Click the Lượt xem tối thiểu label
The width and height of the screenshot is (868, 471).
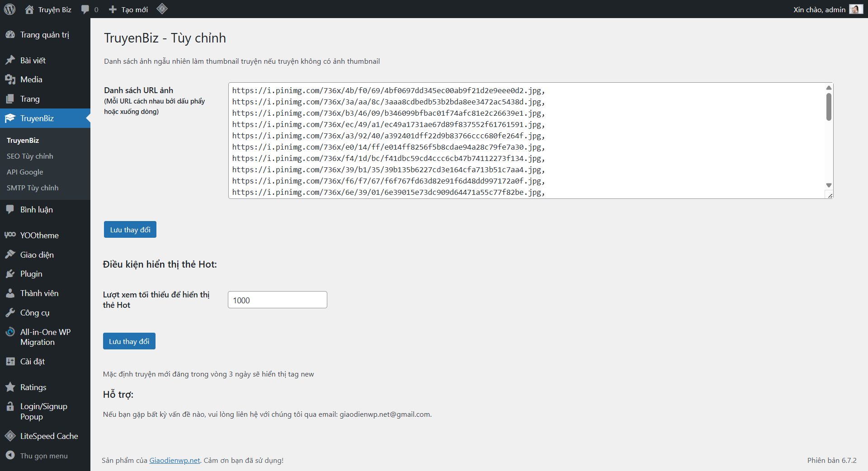pyautogui.click(x=156, y=300)
